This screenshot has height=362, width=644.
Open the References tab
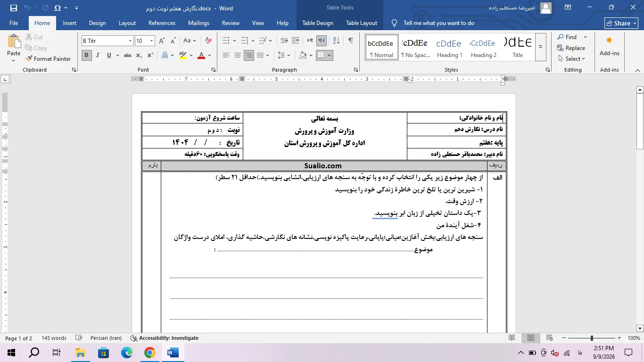(162, 23)
